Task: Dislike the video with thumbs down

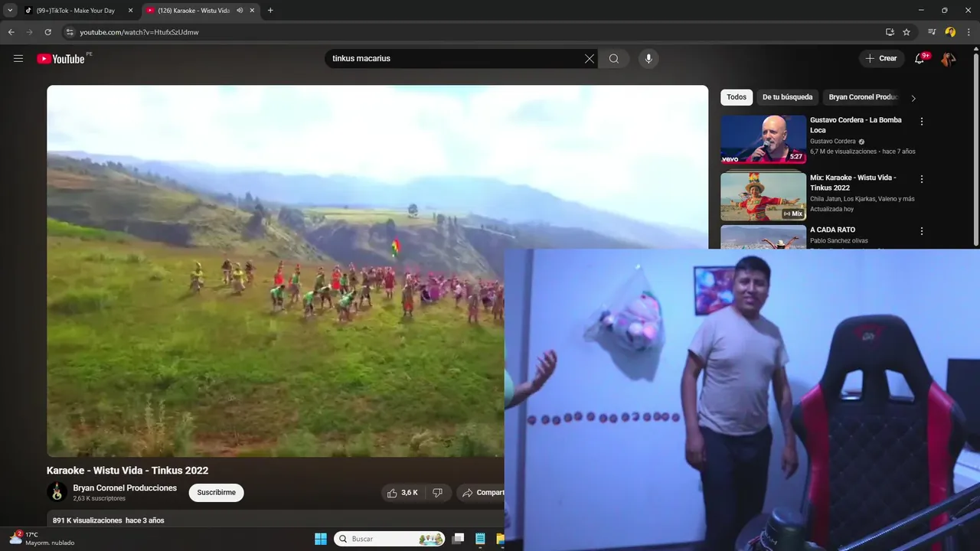Action: [x=437, y=493]
